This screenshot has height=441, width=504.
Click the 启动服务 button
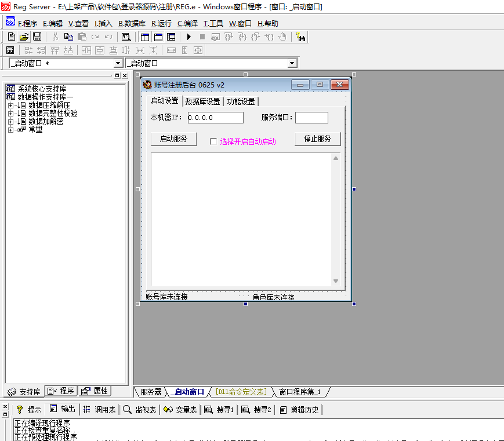coord(173,139)
